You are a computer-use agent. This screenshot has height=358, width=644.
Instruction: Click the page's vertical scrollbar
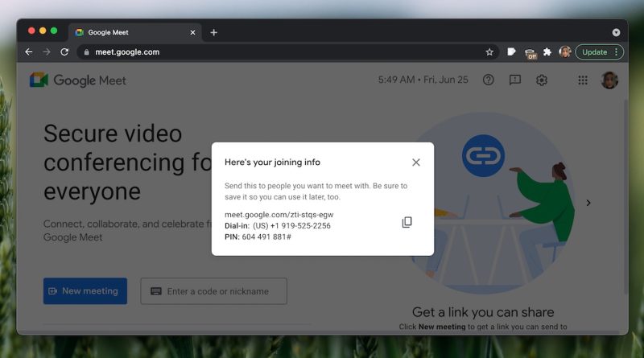coord(625,197)
